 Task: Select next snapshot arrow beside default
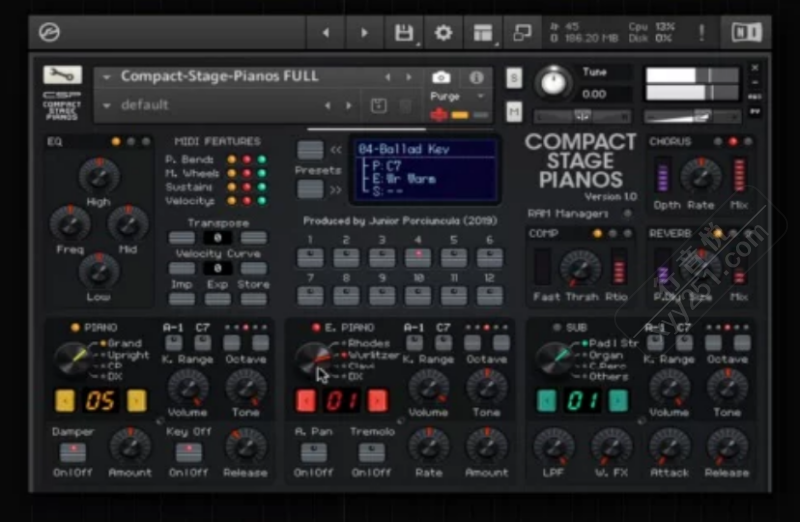[349, 106]
